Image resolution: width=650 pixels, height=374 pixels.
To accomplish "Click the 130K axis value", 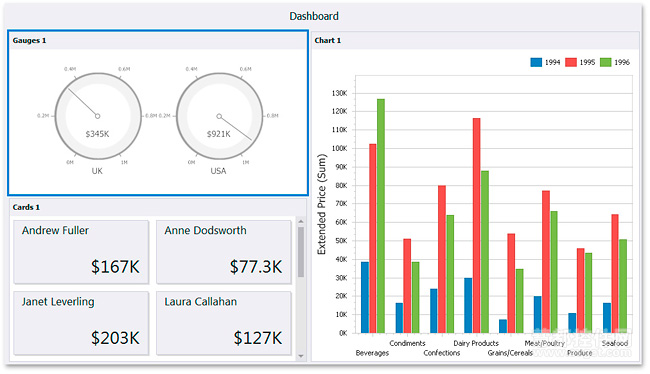I will point(340,93).
